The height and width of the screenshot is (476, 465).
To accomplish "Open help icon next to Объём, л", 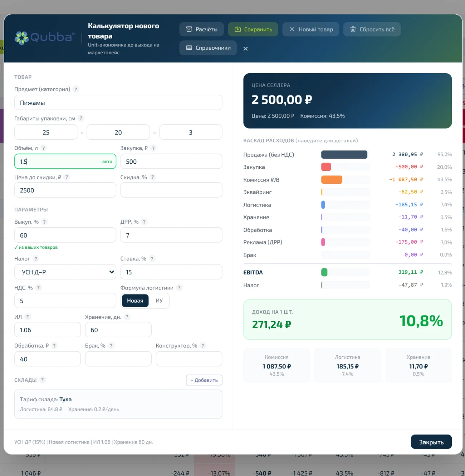I will point(44,148).
